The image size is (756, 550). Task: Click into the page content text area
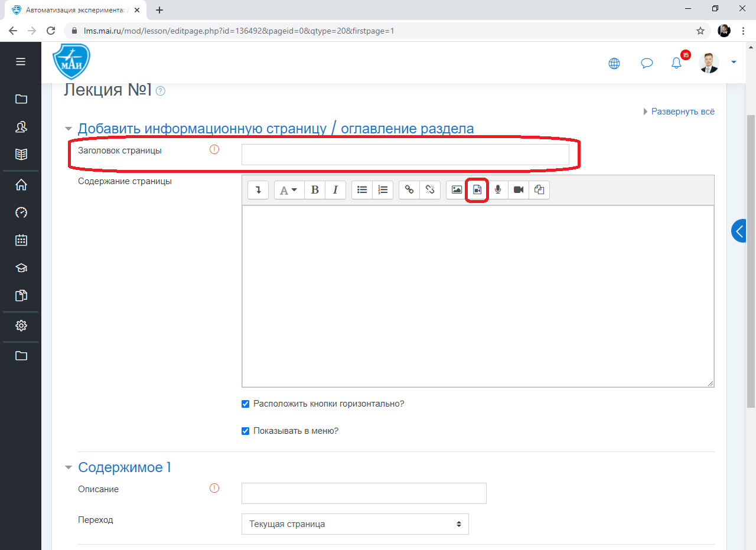pyautogui.click(x=478, y=296)
